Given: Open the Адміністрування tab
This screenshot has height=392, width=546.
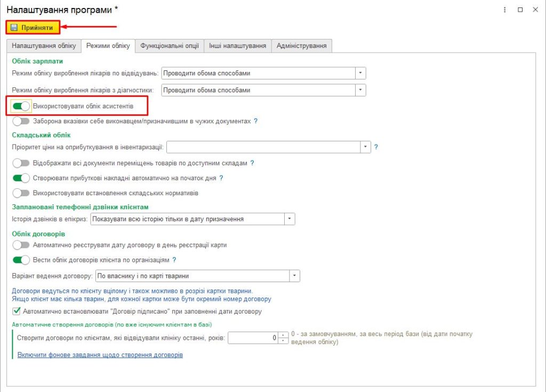Looking at the screenshot, I should tap(302, 46).
